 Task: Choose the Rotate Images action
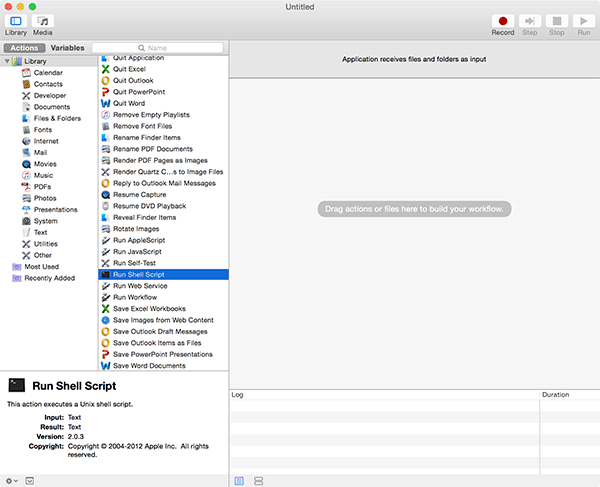tap(135, 229)
